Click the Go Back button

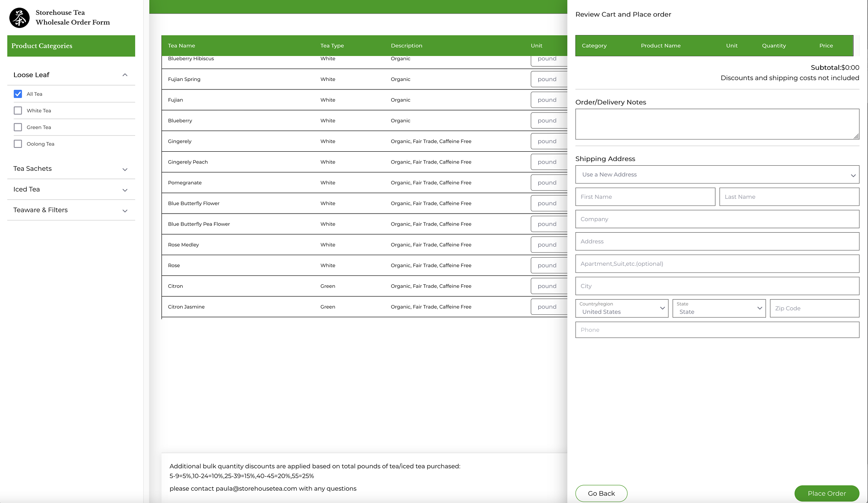click(601, 493)
